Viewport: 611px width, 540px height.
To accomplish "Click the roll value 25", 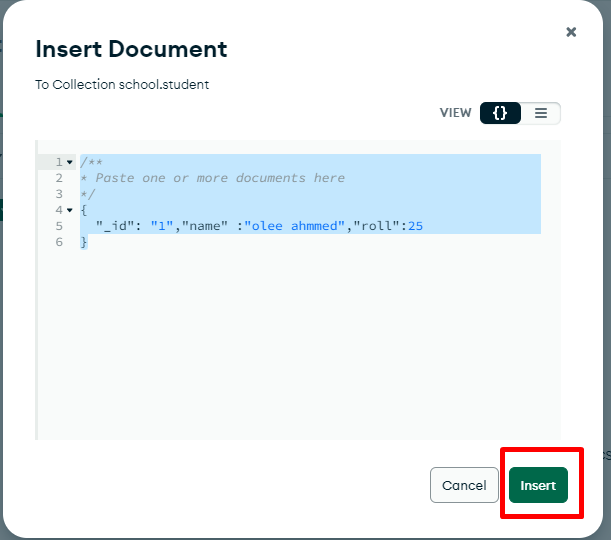I will point(415,226).
